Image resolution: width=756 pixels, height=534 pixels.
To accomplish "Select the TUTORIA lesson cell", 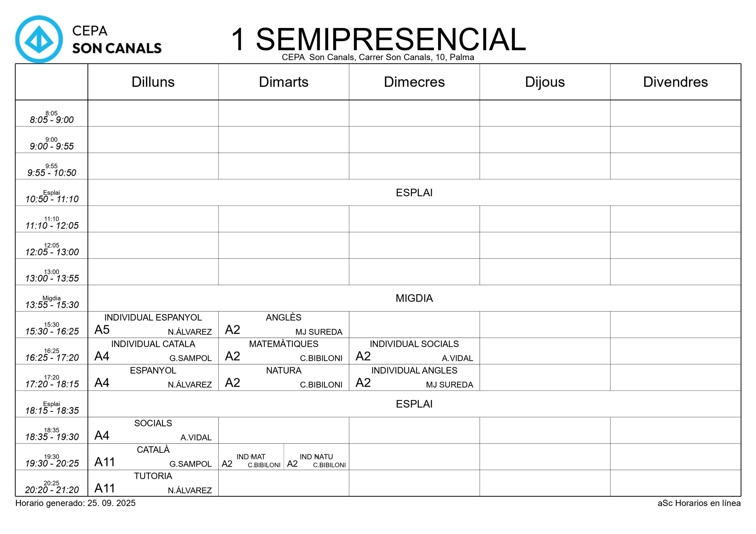I will pos(153,483).
